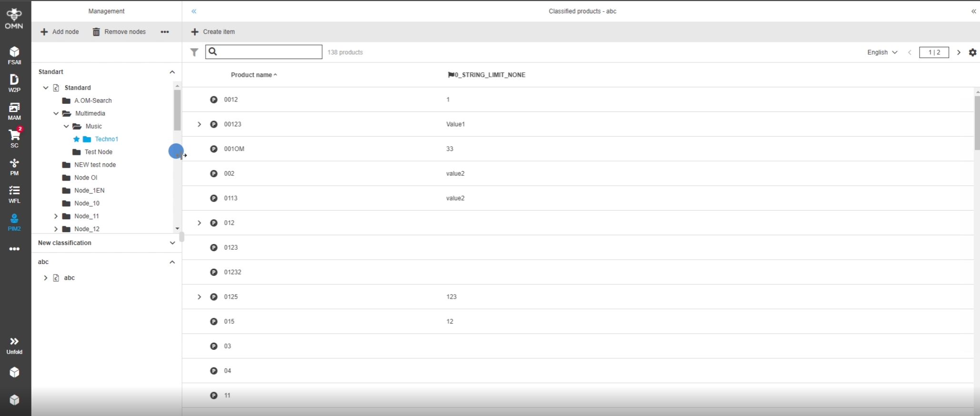This screenshot has height=416, width=980.
Task: Open product 0012
Action: pos(231,100)
